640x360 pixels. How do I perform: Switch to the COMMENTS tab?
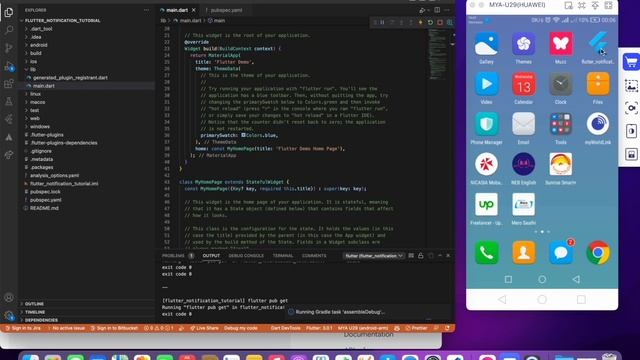pyautogui.click(x=314, y=256)
